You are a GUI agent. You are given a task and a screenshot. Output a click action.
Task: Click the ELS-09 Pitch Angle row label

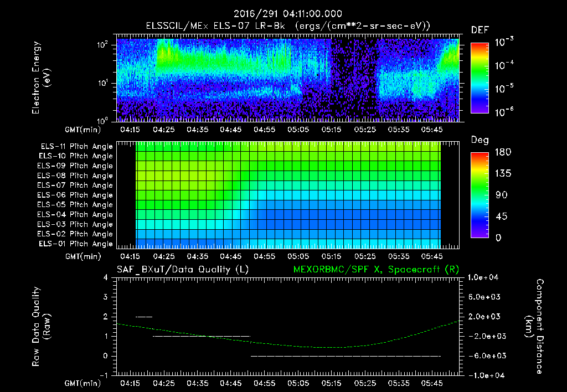point(75,166)
